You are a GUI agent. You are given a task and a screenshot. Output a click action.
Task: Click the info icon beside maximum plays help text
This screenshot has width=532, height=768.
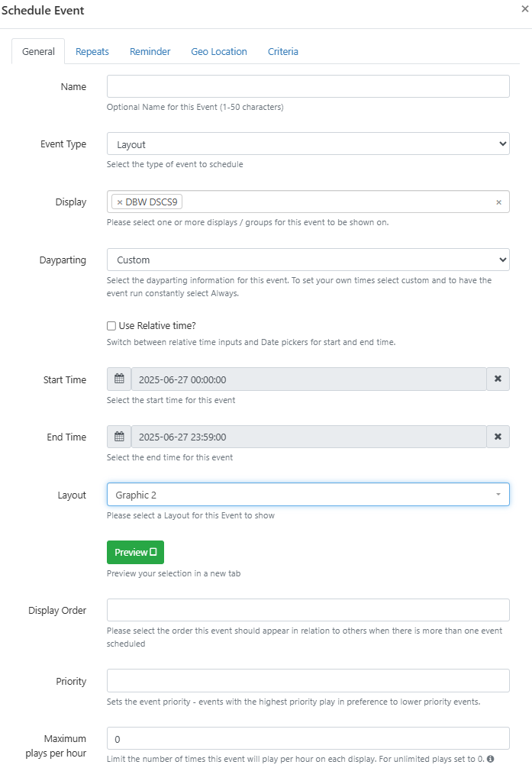click(x=490, y=759)
